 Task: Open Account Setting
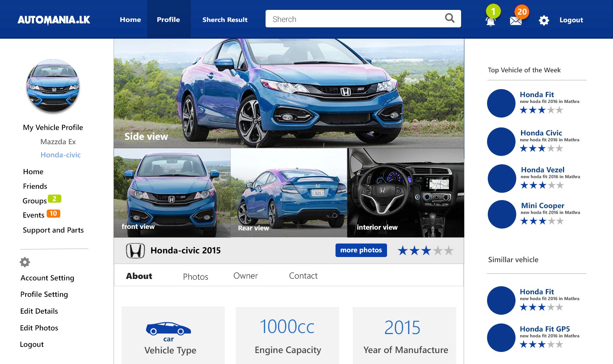(x=47, y=278)
